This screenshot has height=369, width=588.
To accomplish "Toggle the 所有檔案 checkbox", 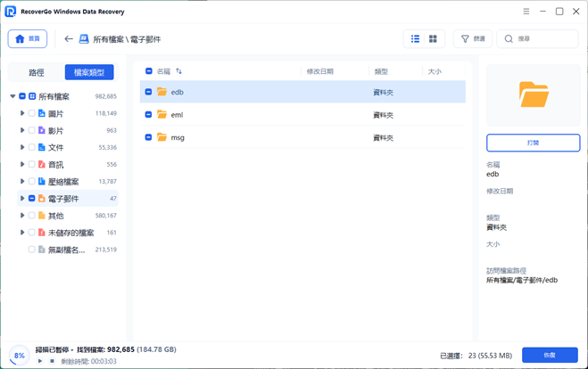I will point(22,96).
